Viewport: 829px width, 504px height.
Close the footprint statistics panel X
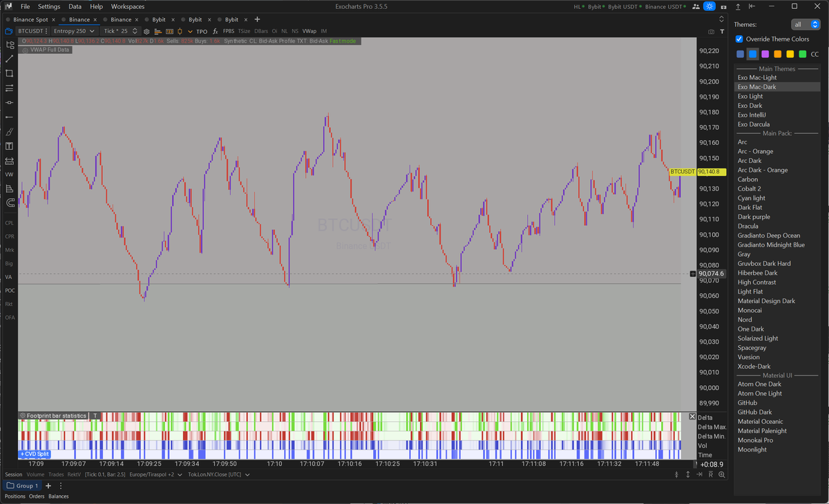pos(693,416)
